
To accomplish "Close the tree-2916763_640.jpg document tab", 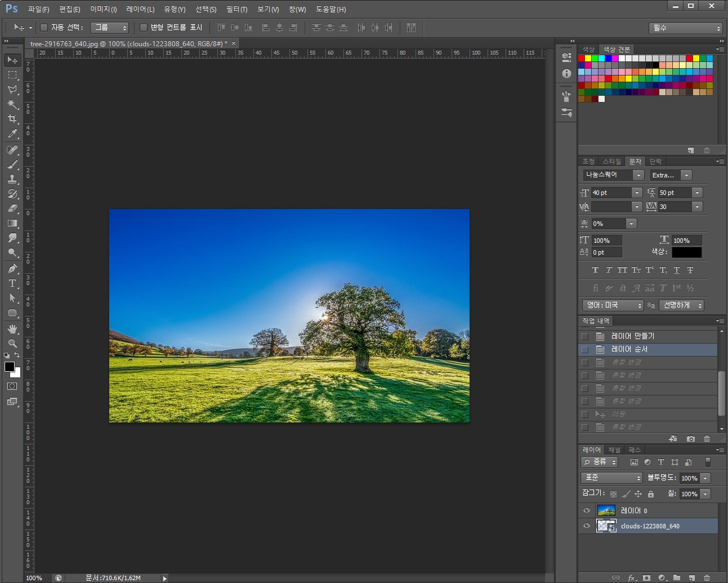I will coord(234,43).
